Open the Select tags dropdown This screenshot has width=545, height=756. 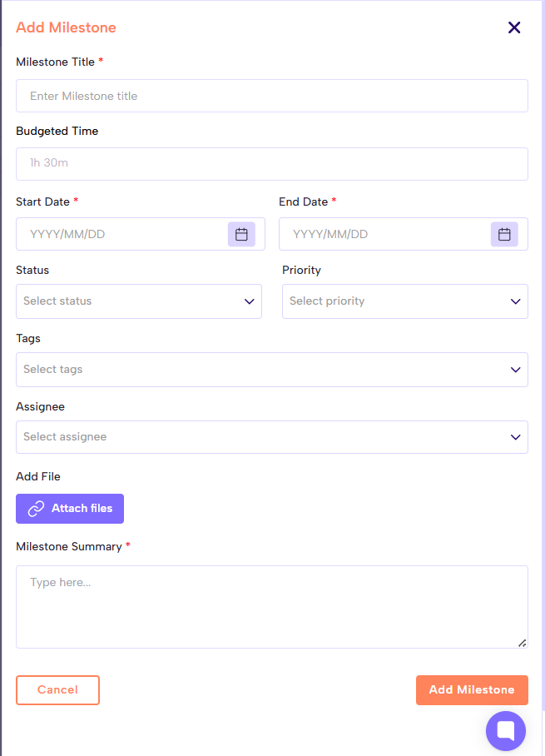pyautogui.click(x=271, y=370)
